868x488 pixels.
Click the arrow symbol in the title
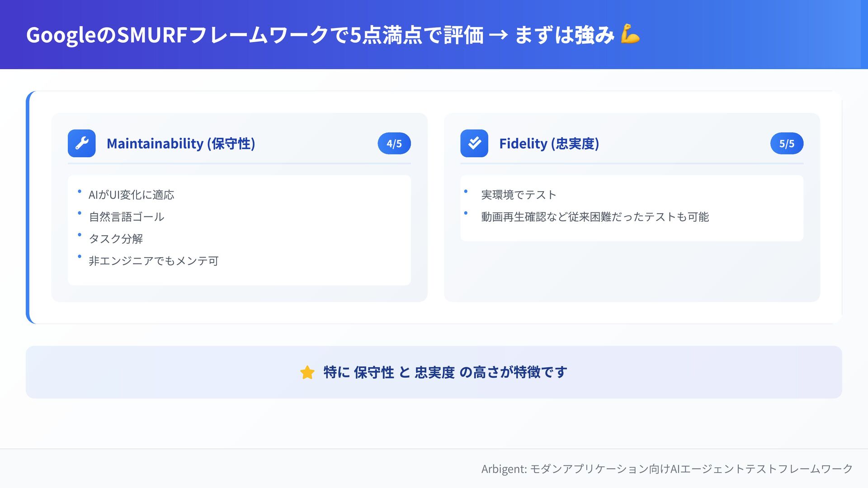(498, 35)
